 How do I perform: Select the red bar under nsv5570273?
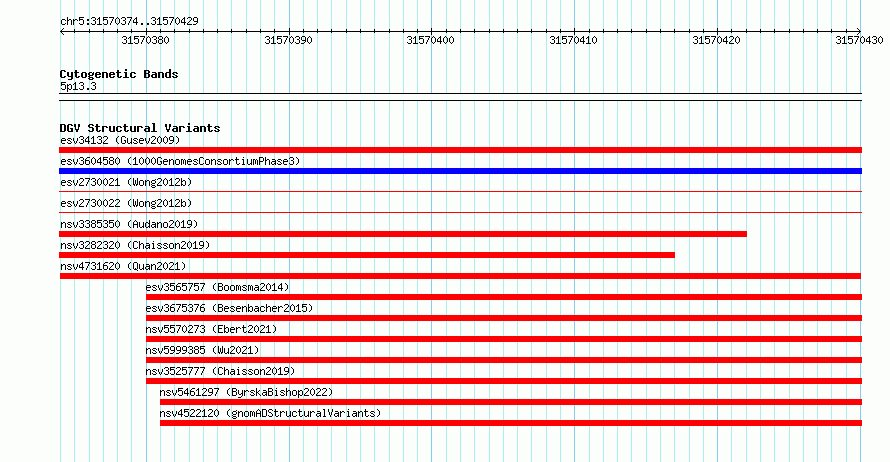(504, 339)
